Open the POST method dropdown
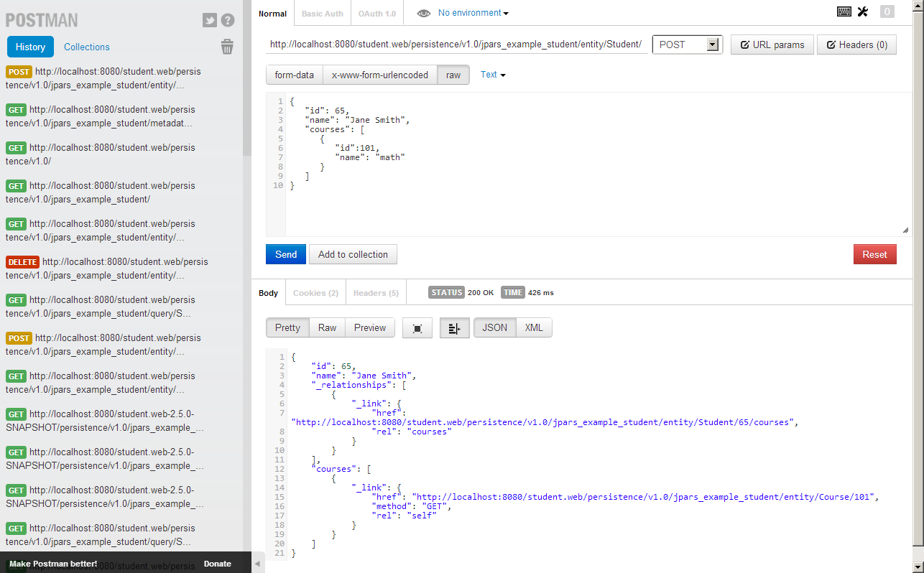Viewport: 924px width, 573px height. coord(687,45)
